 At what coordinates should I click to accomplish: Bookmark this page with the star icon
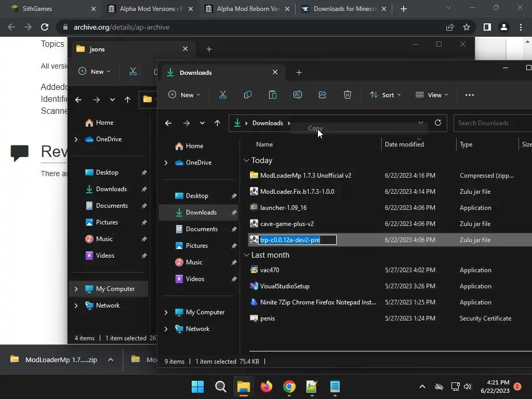point(467,27)
